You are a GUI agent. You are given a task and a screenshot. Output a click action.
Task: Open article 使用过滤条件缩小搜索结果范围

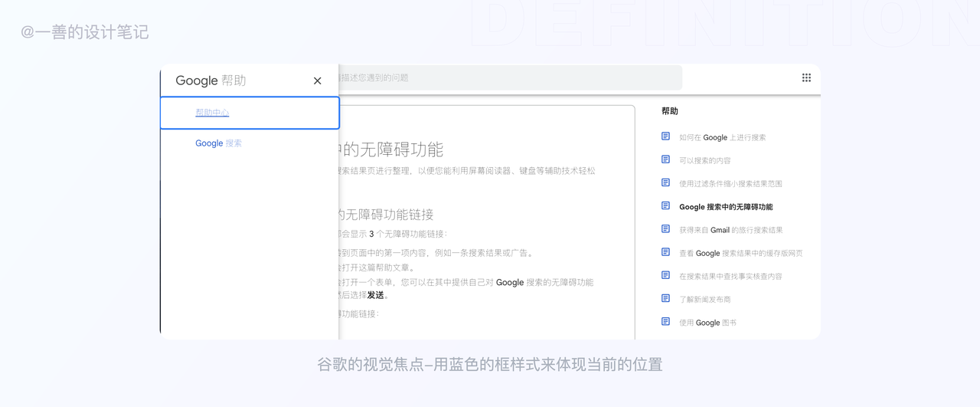coord(730,184)
